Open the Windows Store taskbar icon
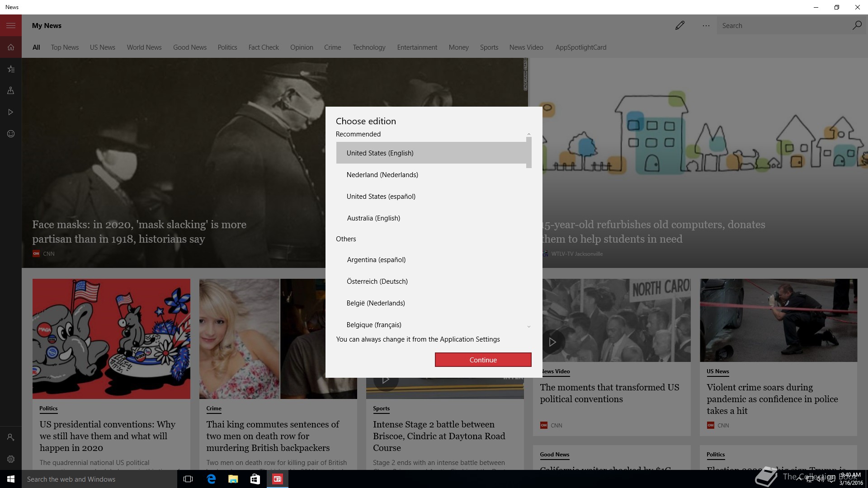Screen dimensions: 868x488 tap(255, 479)
